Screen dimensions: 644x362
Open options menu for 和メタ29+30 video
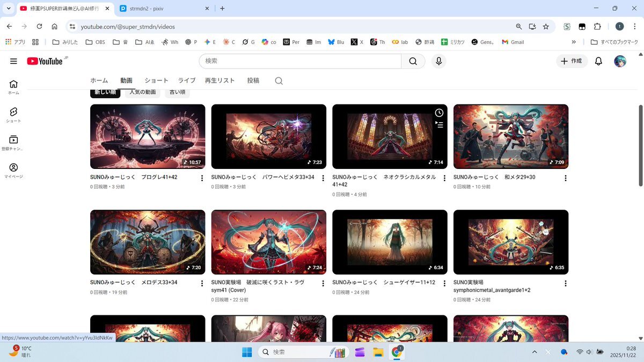click(x=565, y=178)
